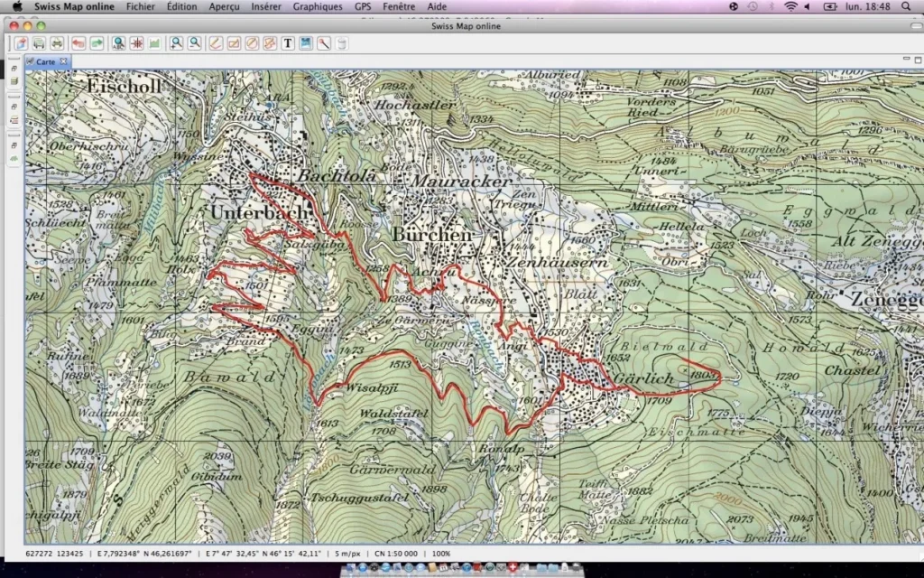Click the red undo arrow icon
This screenshot has height=578, width=924.
pyautogui.click(x=79, y=43)
